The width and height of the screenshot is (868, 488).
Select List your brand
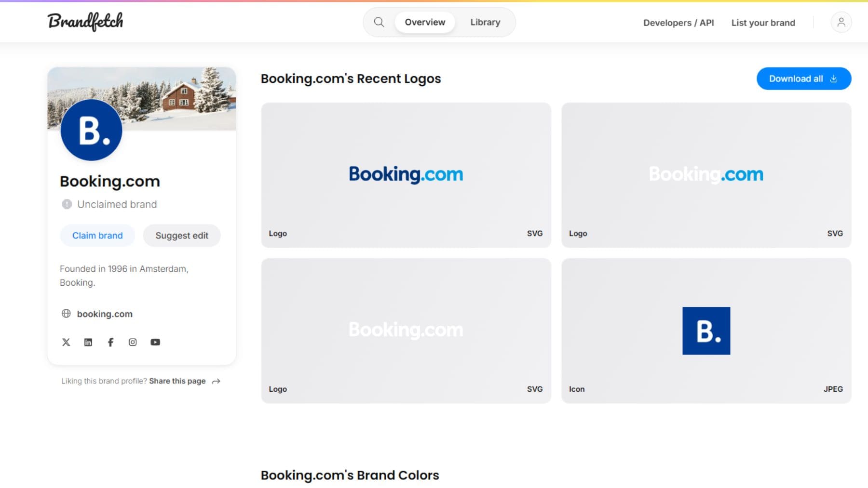coord(763,23)
